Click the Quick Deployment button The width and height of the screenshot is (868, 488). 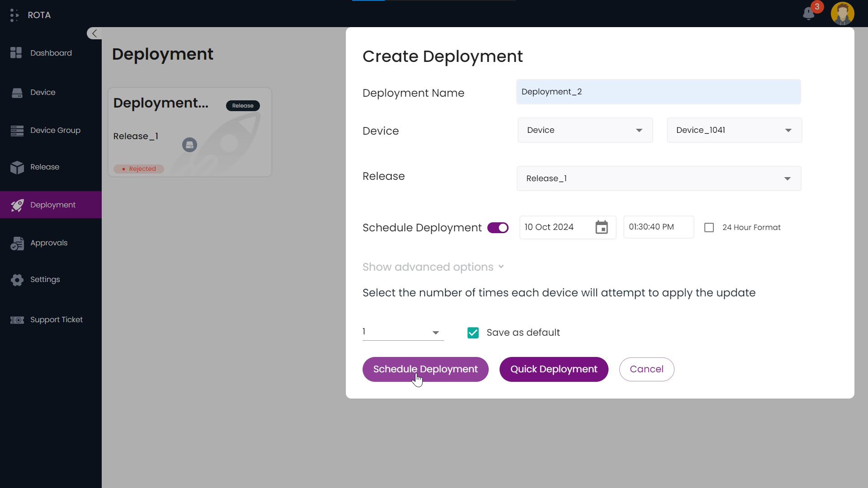click(x=553, y=369)
